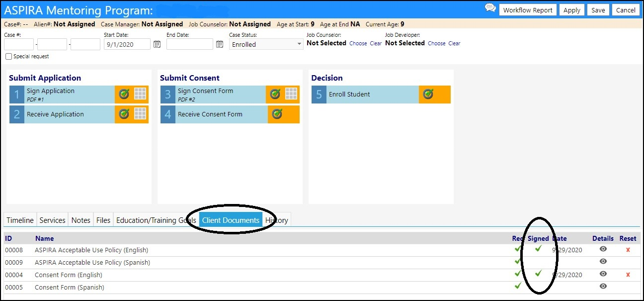Click the Start Date field showing 9/1/2020
The width and height of the screenshot is (644, 301).
click(127, 44)
